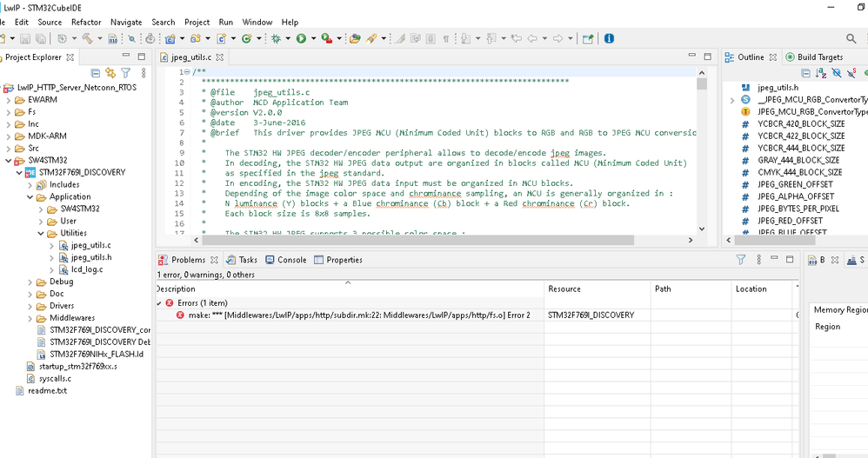Click the green Run button
868x458 pixels.
pos(301,39)
